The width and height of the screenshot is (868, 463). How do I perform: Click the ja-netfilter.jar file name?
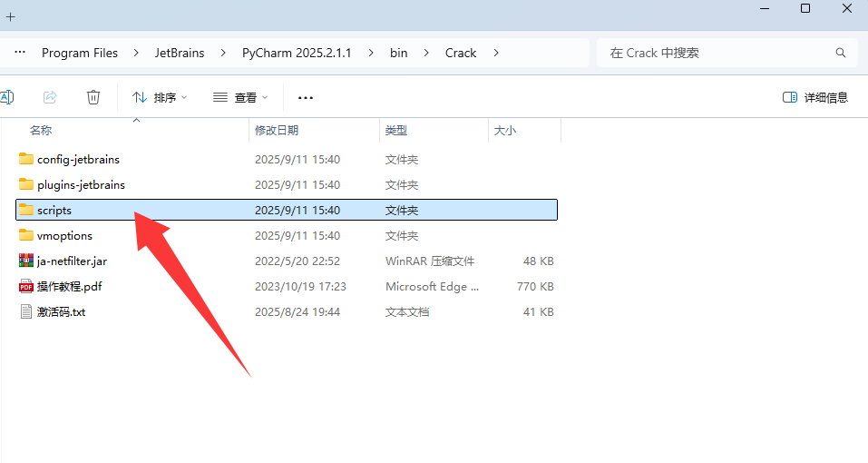coord(72,261)
